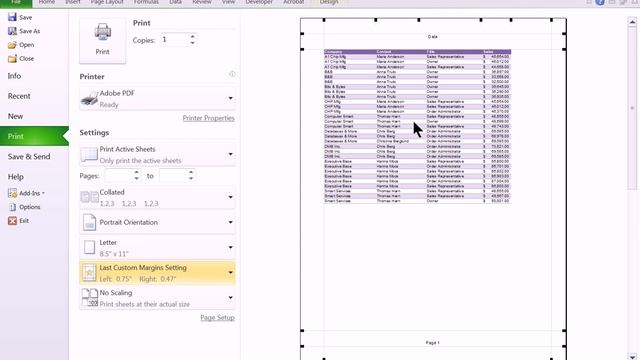Click the preview scrollbar down arrow
The height and width of the screenshot is (360, 640).
pyautogui.click(x=632, y=356)
